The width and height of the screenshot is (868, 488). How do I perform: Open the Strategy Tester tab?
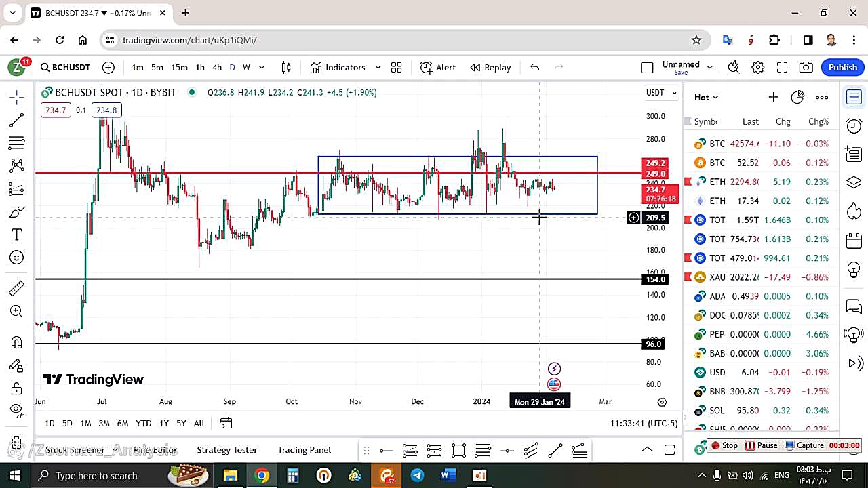tap(227, 450)
